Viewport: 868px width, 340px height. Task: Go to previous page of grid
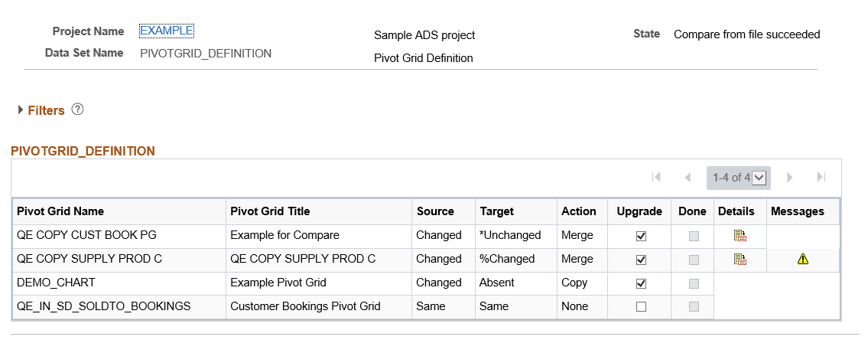tap(688, 178)
